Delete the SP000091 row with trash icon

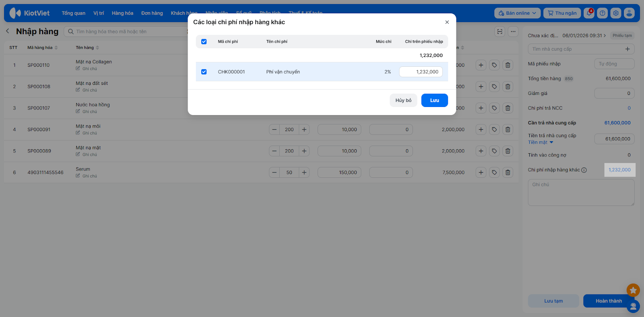click(x=508, y=130)
